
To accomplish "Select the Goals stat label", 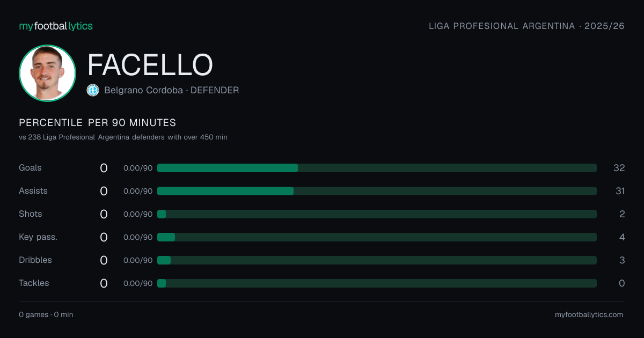I will 30,168.
